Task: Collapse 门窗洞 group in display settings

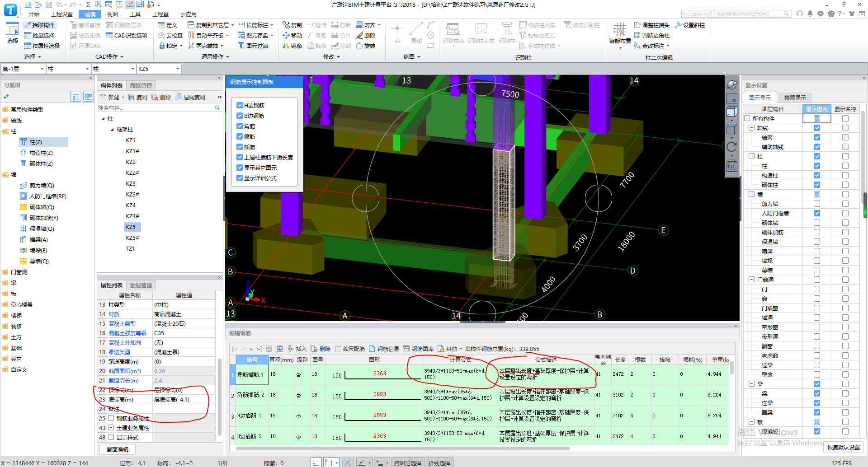Action: 751,280
